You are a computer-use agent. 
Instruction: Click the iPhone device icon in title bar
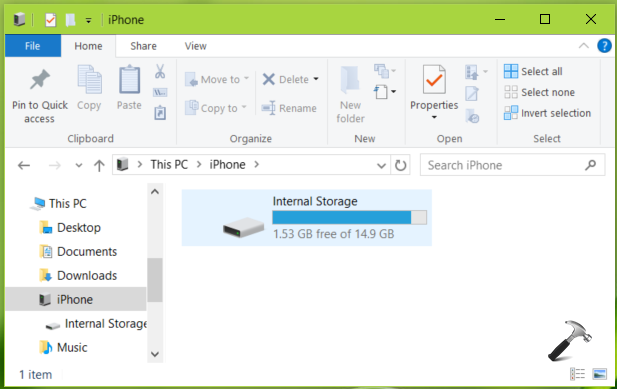(19, 19)
